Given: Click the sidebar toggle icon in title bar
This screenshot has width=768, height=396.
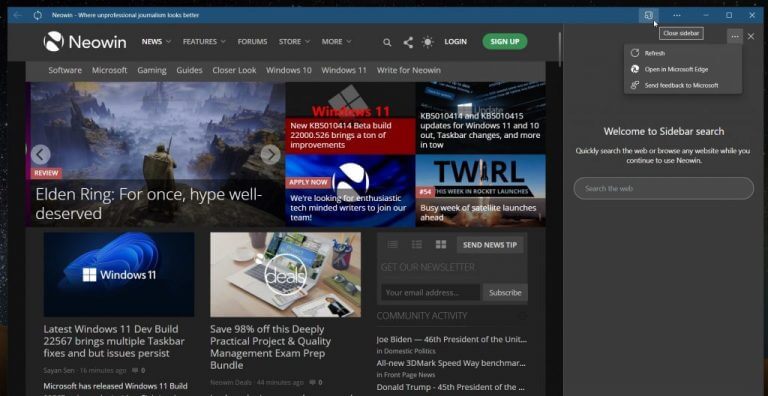Looking at the screenshot, I should (648, 15).
